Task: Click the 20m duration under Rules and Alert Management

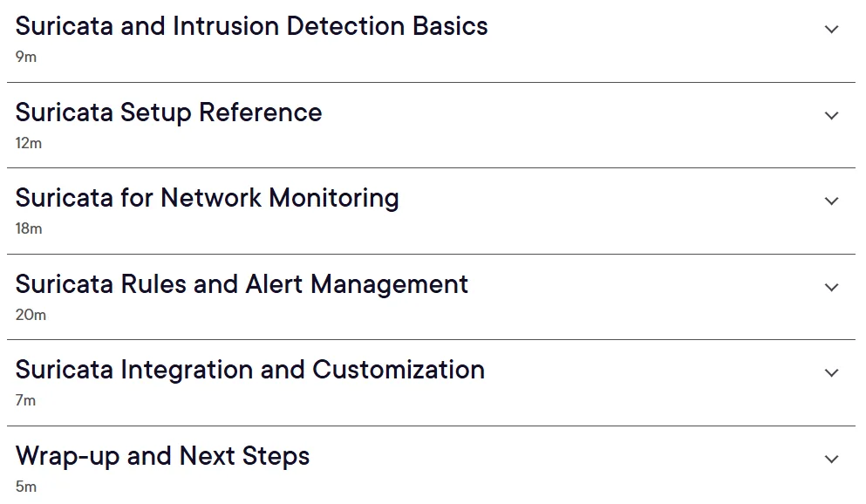Action: 31,315
